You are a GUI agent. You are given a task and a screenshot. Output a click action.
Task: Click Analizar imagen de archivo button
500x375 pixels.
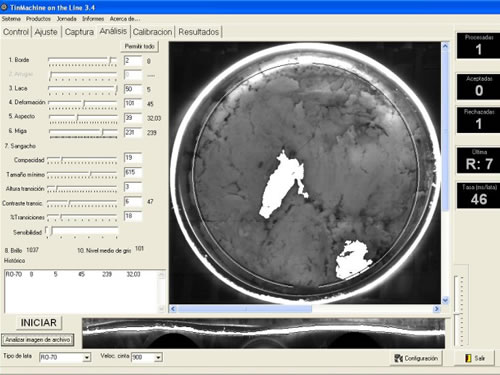point(38,340)
